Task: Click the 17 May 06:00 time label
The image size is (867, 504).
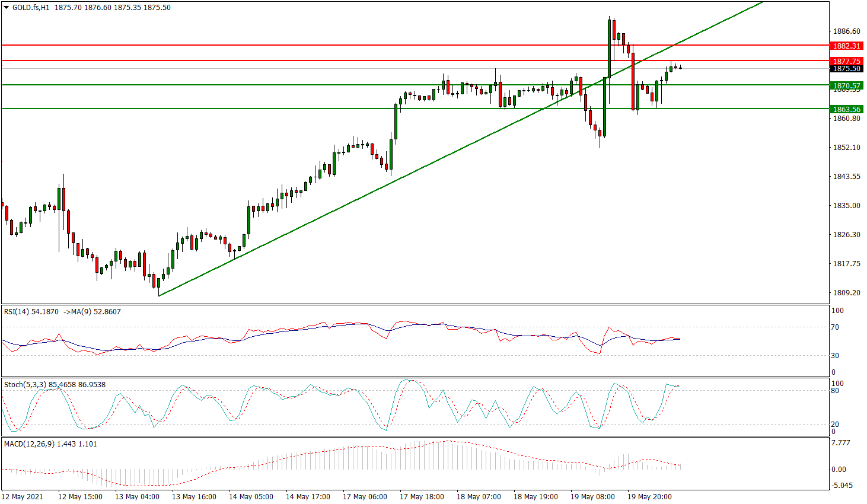Action: coord(365,497)
